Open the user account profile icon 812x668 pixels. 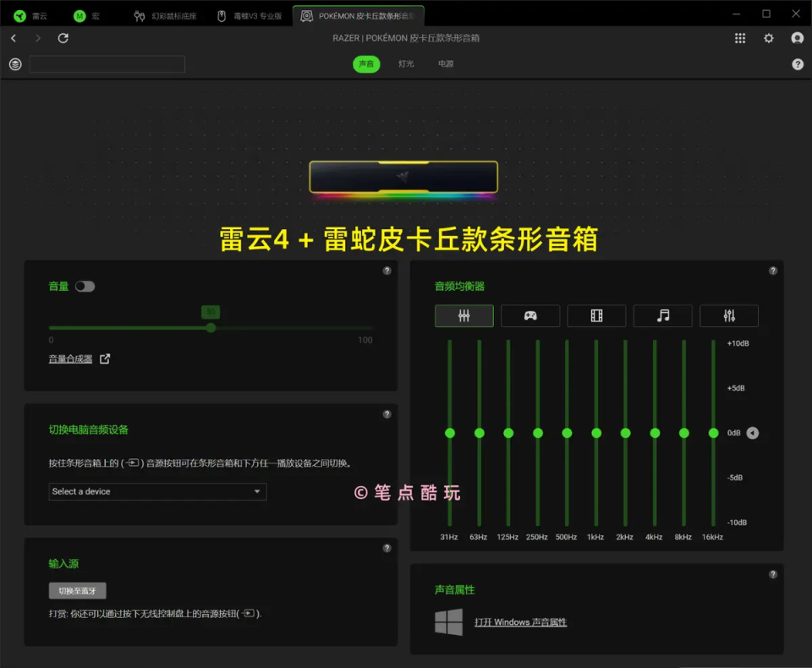798,38
